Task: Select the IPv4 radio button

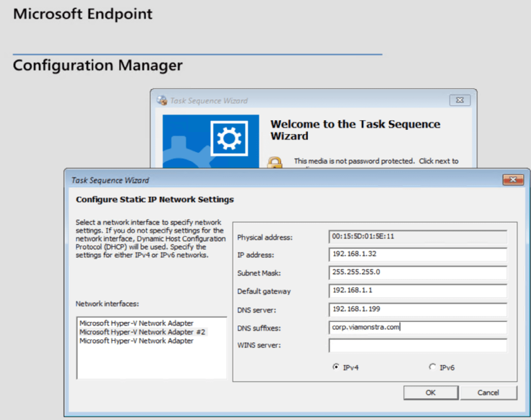Action: 336,367
